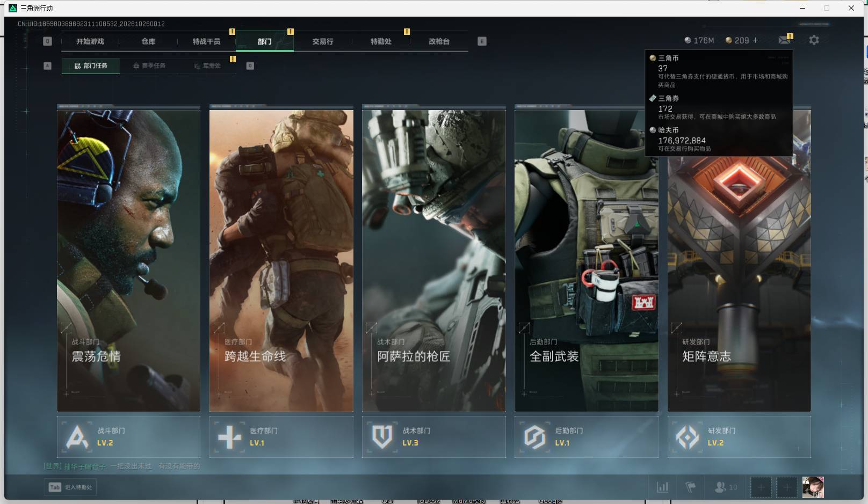Click the Tab 进入特勤处 button

(71, 487)
